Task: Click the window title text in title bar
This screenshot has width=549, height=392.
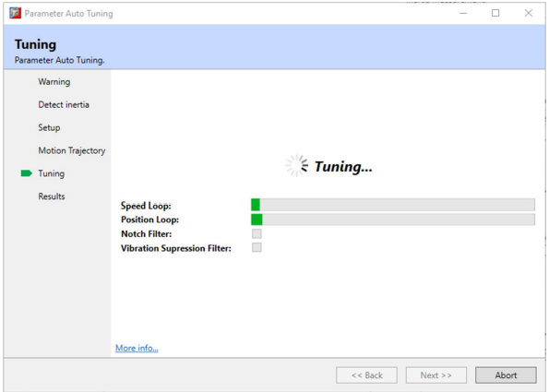Action: coord(68,14)
